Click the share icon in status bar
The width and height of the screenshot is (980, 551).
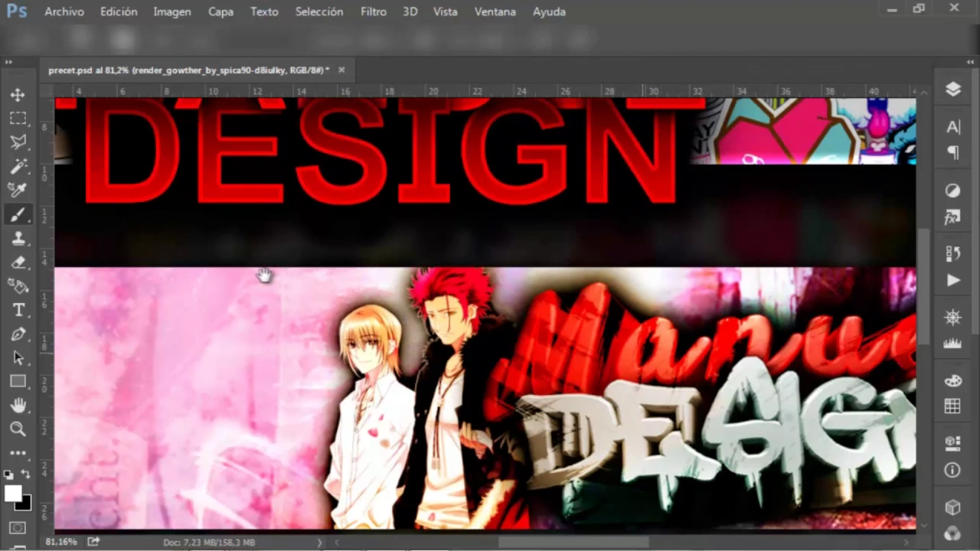(93, 542)
